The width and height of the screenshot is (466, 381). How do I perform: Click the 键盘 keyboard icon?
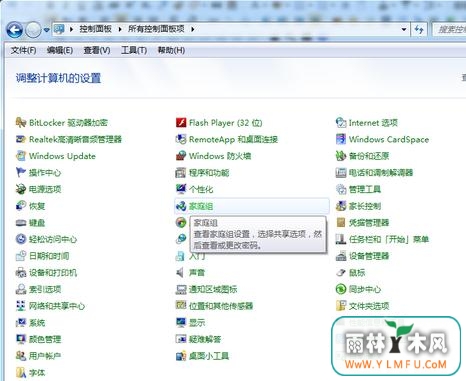click(x=21, y=223)
